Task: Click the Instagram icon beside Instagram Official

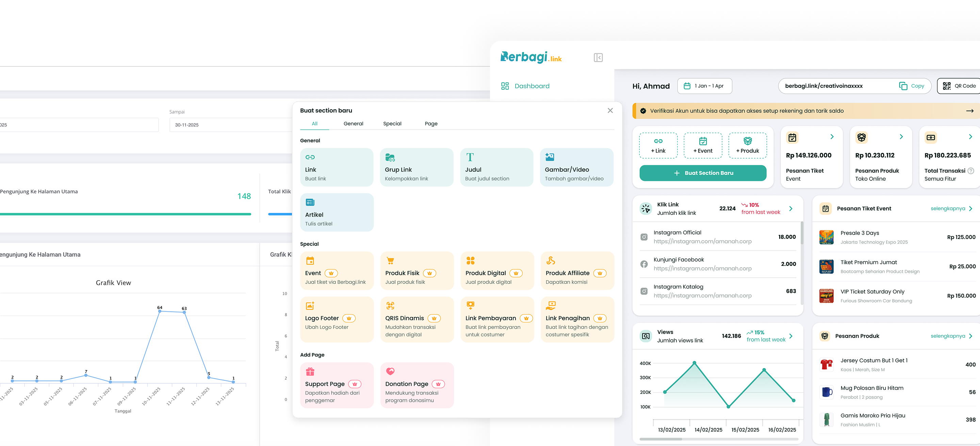Action: (x=644, y=236)
